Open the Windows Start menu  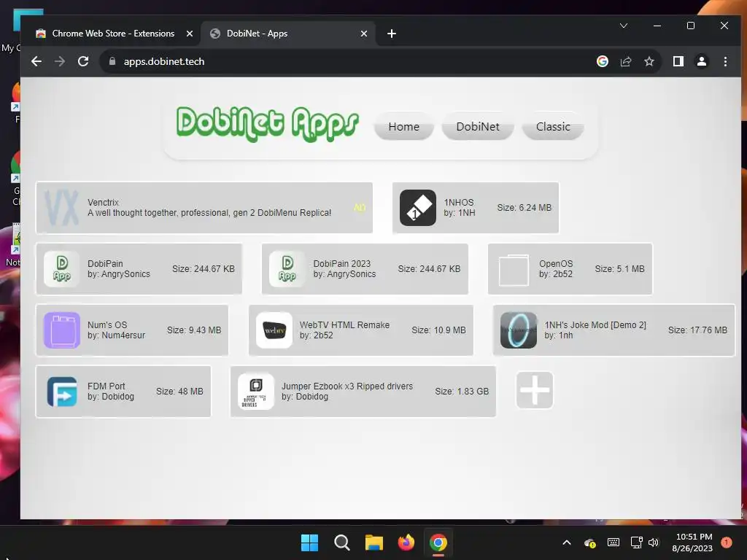[309, 542]
